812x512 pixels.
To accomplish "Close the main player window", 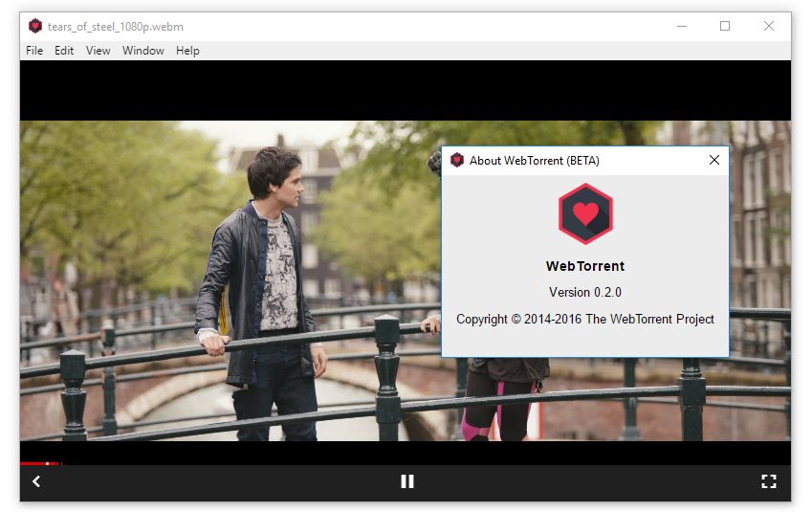I will (x=769, y=26).
